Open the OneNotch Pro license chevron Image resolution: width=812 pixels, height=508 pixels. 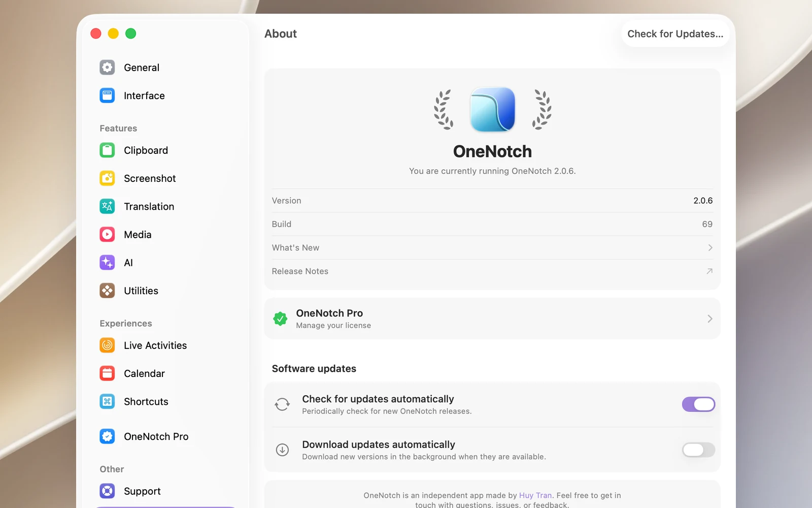point(709,319)
